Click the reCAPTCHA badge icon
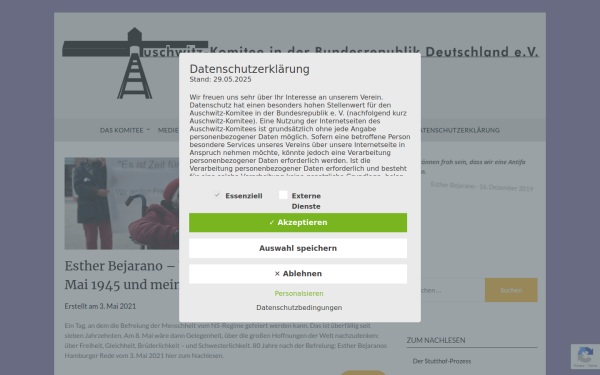This screenshot has width=600, height=375. [585, 355]
